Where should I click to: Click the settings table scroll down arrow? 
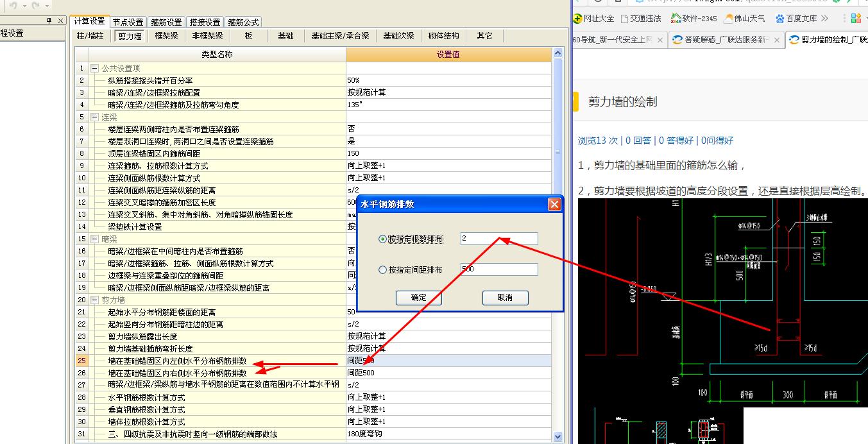557,436
